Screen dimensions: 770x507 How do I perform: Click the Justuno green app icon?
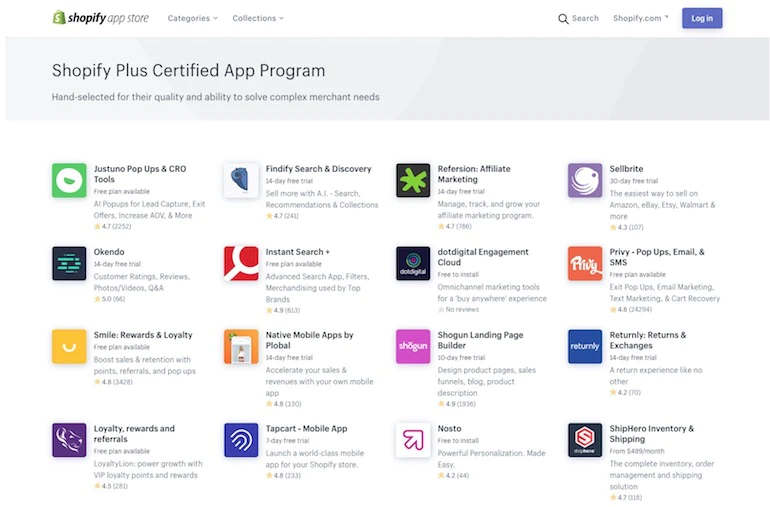pos(69,181)
